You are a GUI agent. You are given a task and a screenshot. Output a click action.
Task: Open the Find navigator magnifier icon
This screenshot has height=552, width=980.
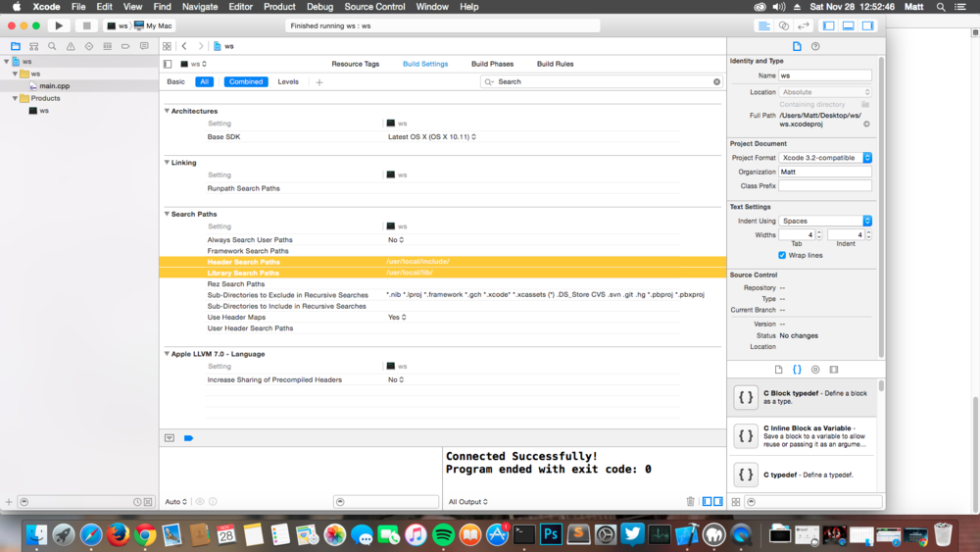[53, 46]
